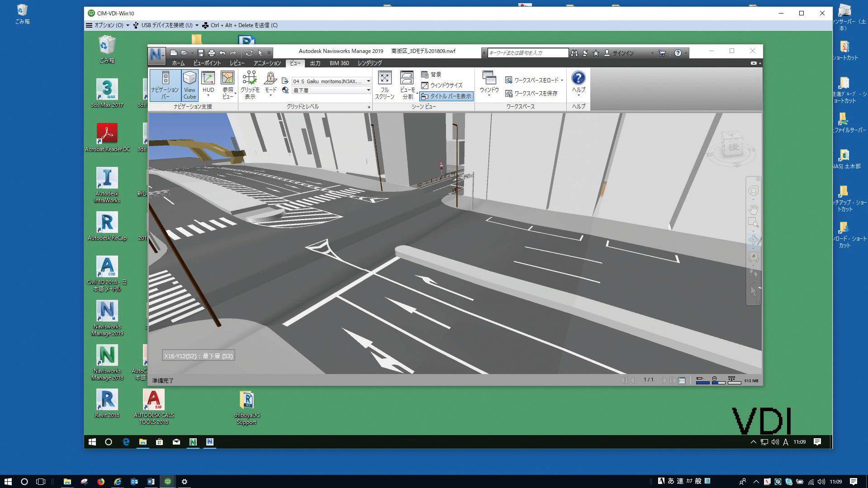Close the navigation bar with its X button
Screen dimensions: 868x488
click(x=758, y=180)
